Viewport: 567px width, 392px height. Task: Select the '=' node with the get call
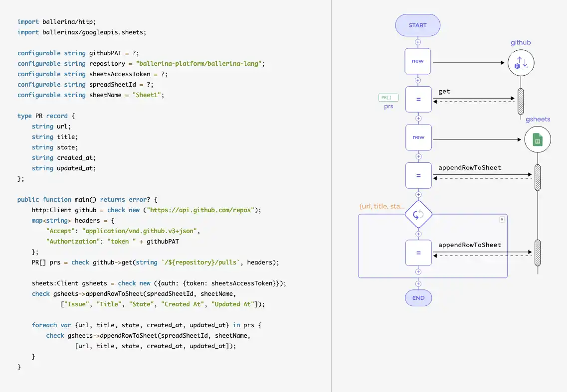click(x=418, y=99)
